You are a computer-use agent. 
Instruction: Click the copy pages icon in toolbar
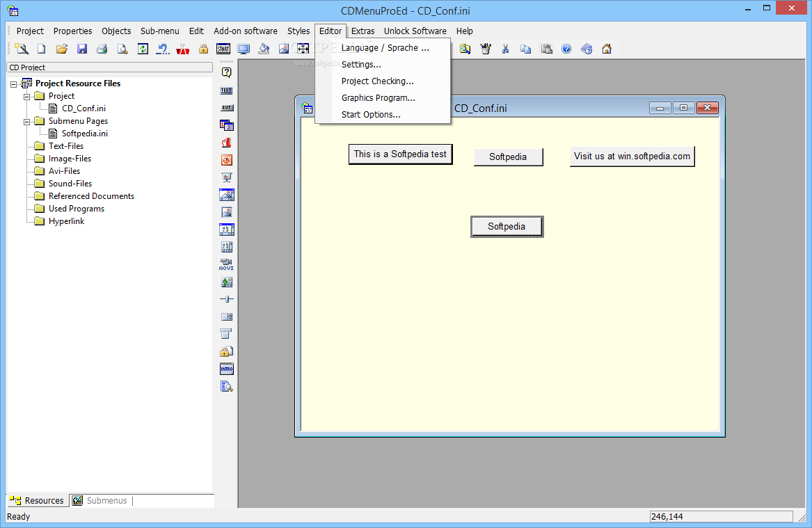tap(525, 49)
